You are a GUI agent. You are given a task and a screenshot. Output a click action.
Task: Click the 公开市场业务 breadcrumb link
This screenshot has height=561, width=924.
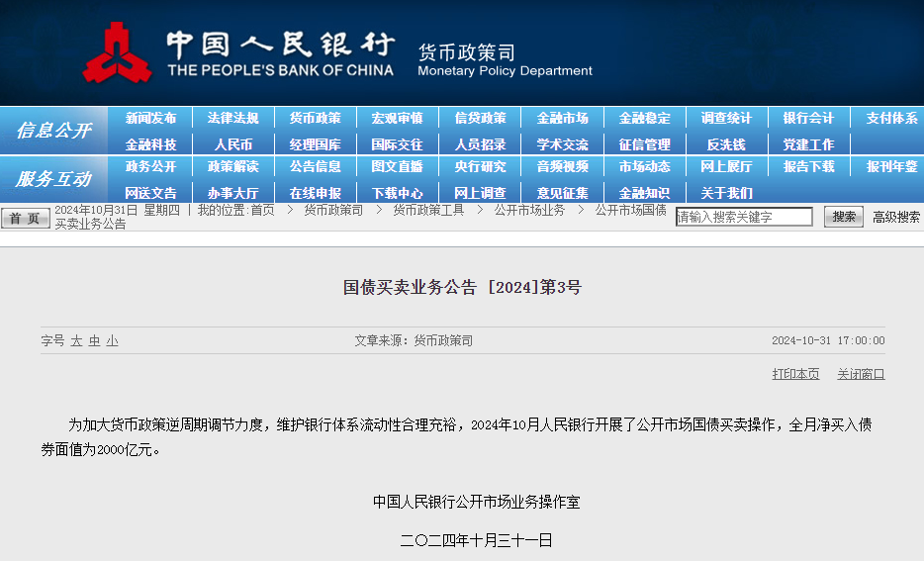click(x=529, y=210)
